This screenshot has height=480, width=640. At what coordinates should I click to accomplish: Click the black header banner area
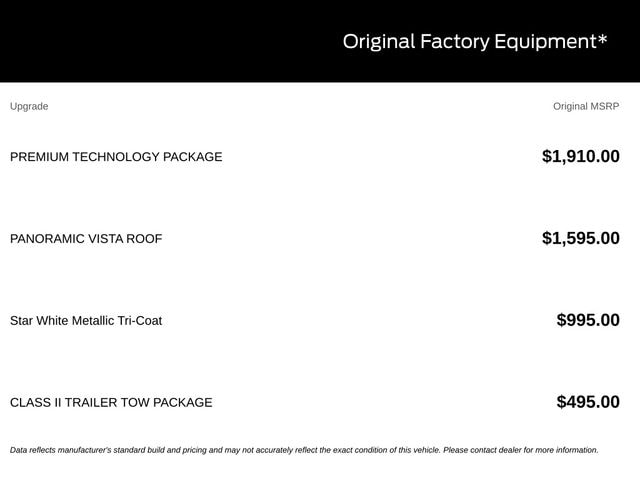click(x=320, y=41)
